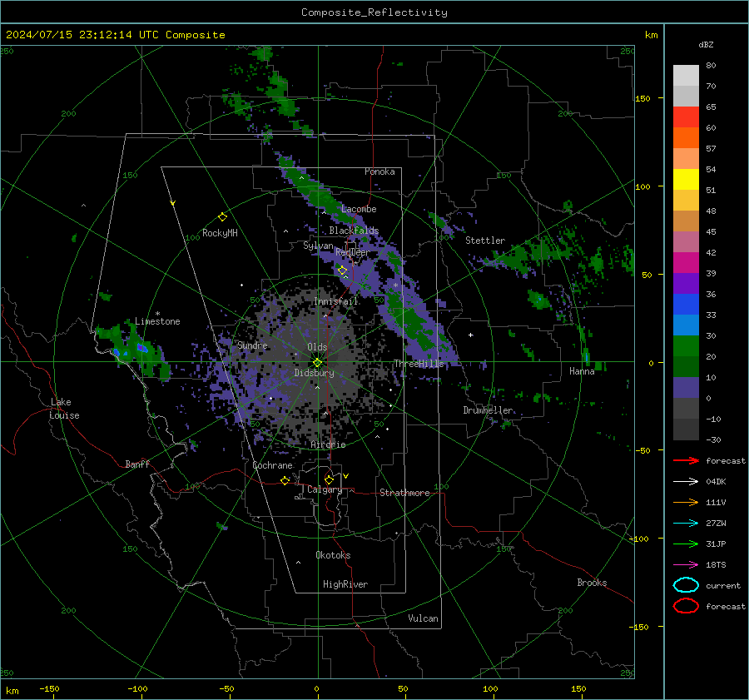Click the magenta 18TS arrow in legend
The width and height of the screenshot is (749, 700).
coord(686,565)
